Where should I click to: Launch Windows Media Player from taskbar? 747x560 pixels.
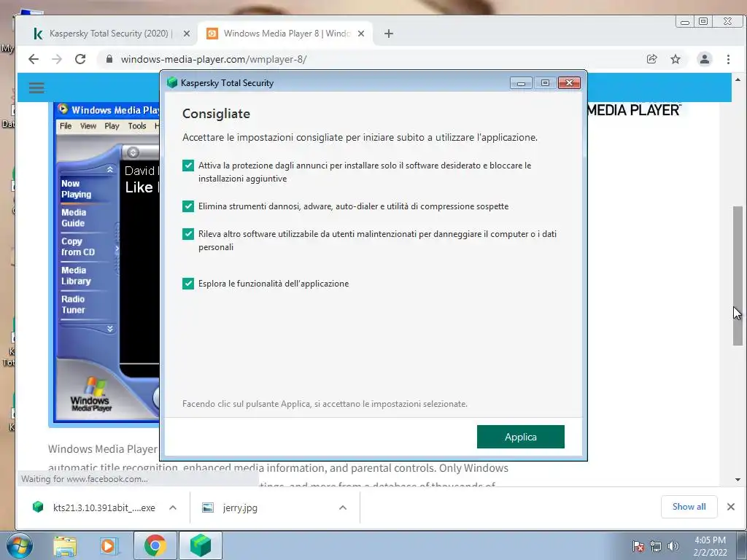109,545
